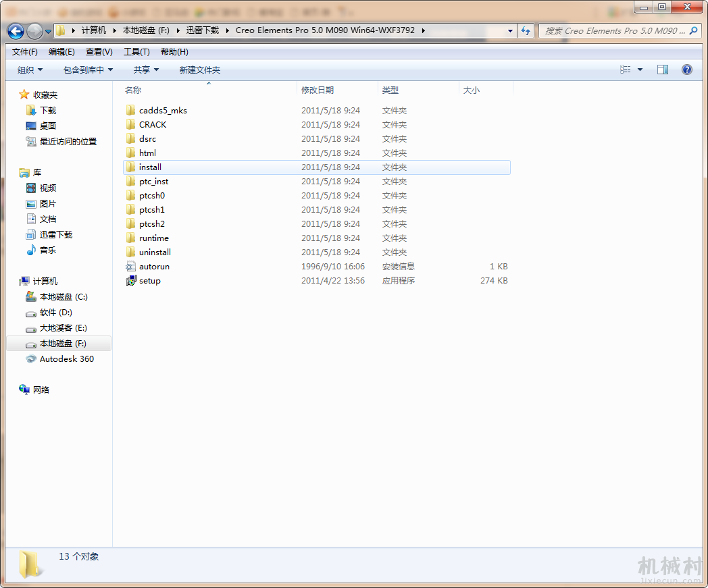Viewport: 708px width, 588px height.
Task: Expand the address bar history dropdown
Action: coord(510,30)
